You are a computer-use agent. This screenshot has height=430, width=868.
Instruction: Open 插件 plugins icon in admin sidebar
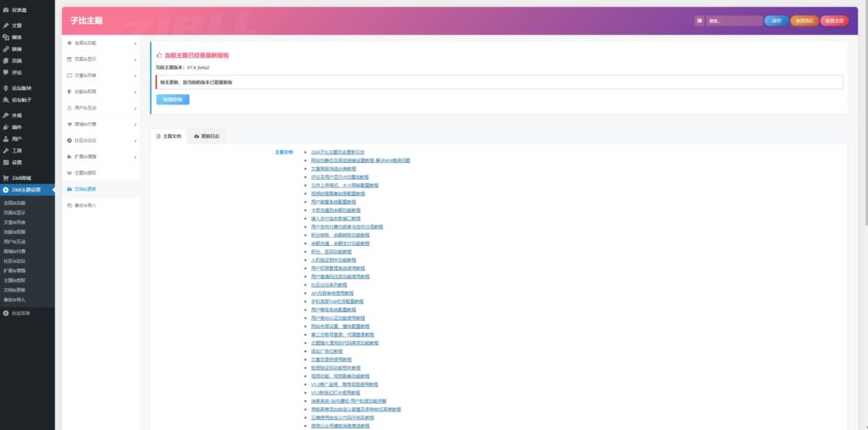[x=6, y=126]
